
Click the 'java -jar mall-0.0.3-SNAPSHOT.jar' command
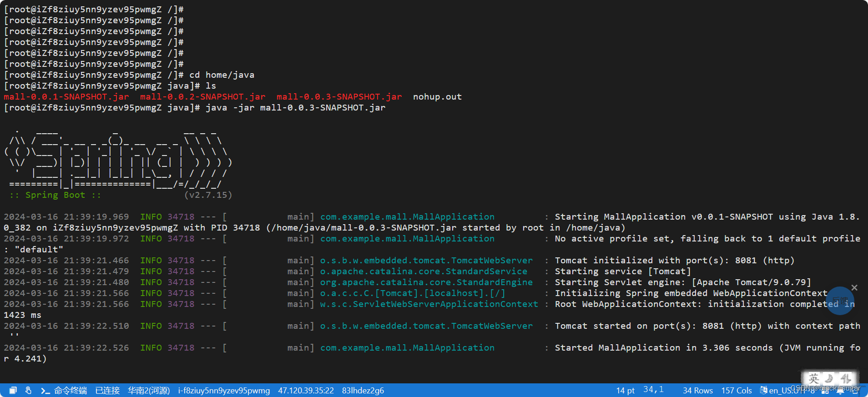296,108
